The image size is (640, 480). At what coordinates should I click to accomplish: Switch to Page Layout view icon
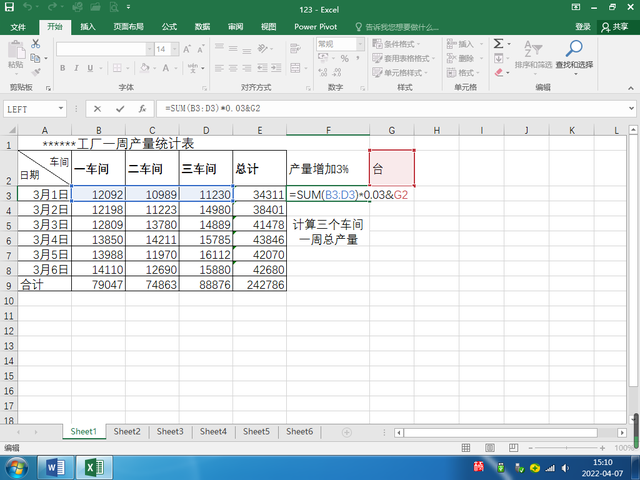pyautogui.click(x=490, y=448)
